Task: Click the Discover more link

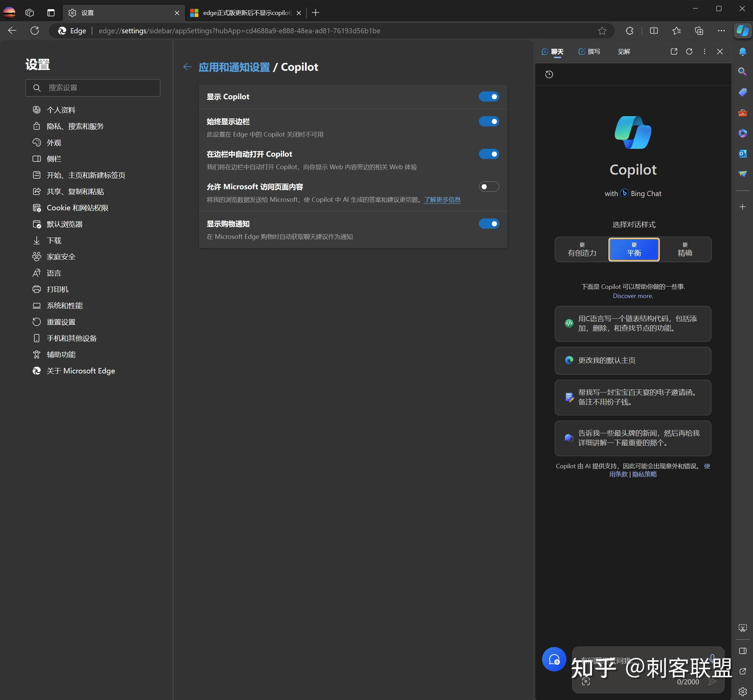Action: (633, 296)
